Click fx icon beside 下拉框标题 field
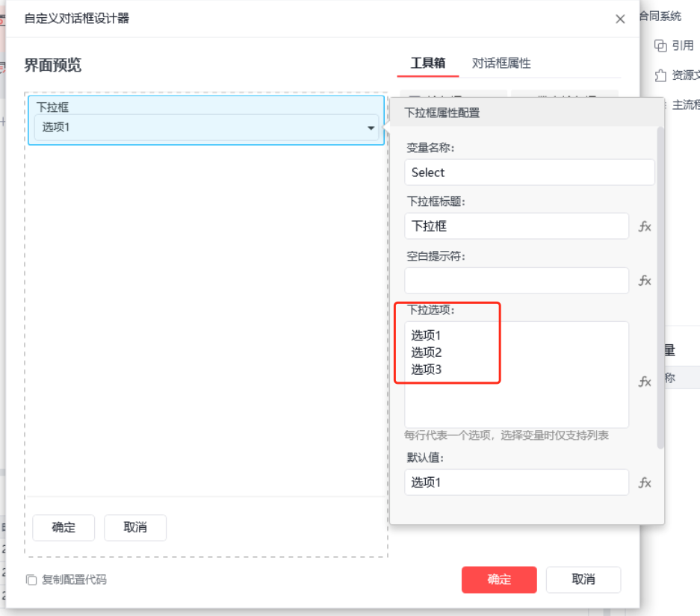 [x=645, y=226]
